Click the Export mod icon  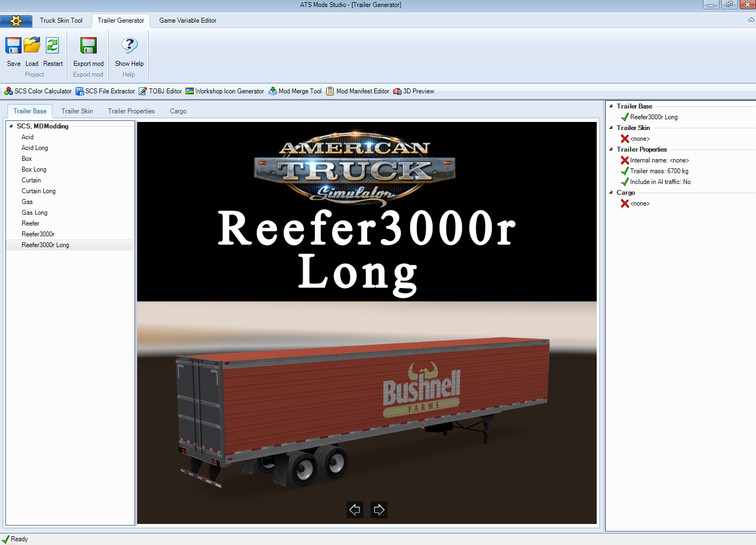coord(89,45)
